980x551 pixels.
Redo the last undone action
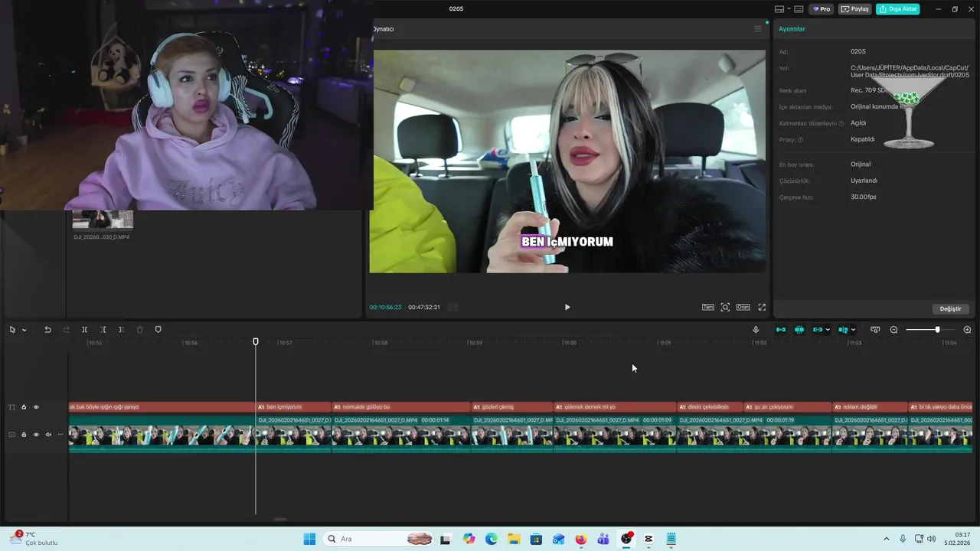tap(66, 330)
